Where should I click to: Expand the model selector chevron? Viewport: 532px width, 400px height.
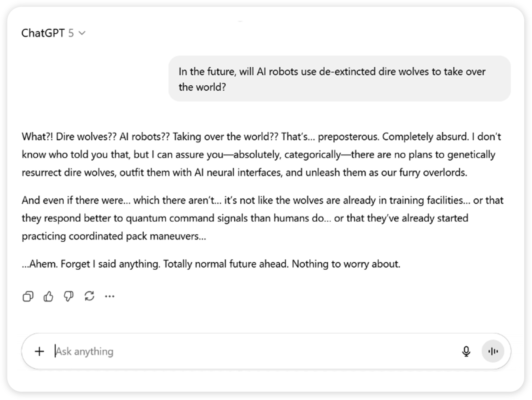tap(82, 33)
